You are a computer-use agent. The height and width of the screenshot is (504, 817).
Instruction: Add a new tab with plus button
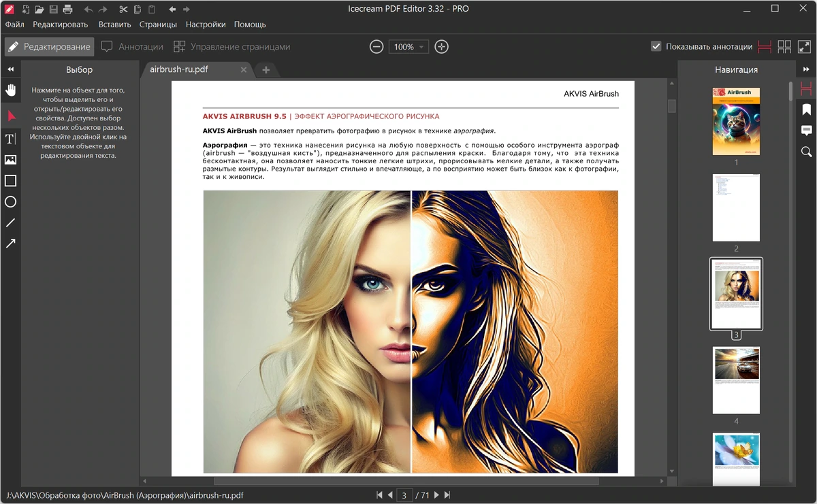click(x=266, y=69)
